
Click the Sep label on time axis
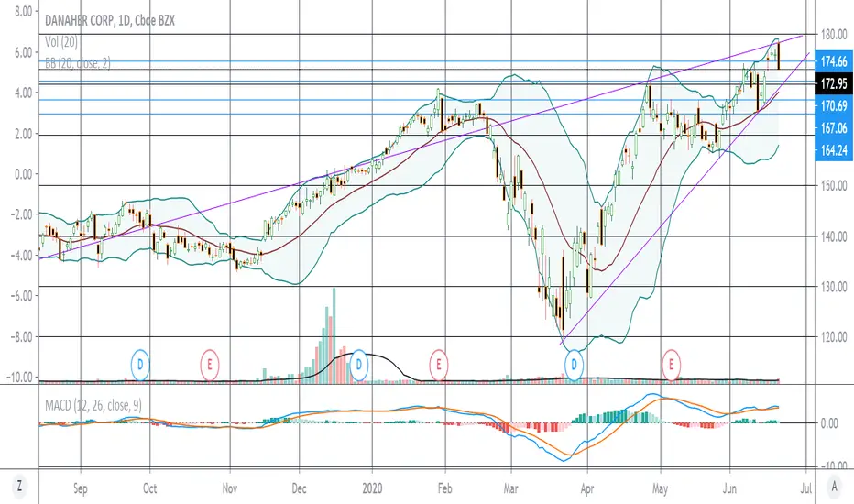[80, 488]
